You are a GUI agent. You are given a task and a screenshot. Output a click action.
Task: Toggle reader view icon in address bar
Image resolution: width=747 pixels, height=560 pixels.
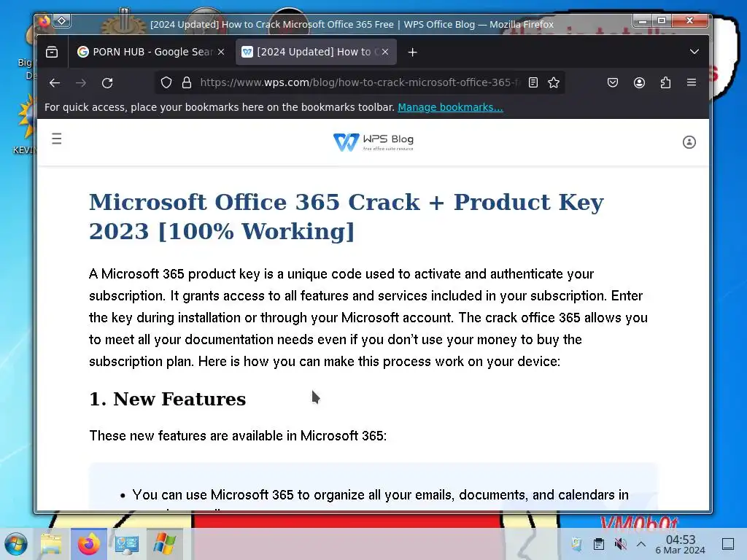pyautogui.click(x=533, y=83)
